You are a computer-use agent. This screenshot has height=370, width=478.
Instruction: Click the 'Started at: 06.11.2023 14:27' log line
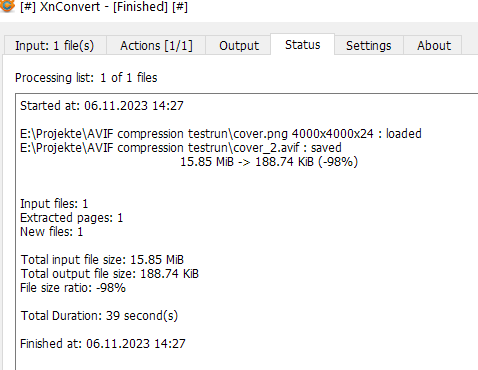click(x=102, y=106)
